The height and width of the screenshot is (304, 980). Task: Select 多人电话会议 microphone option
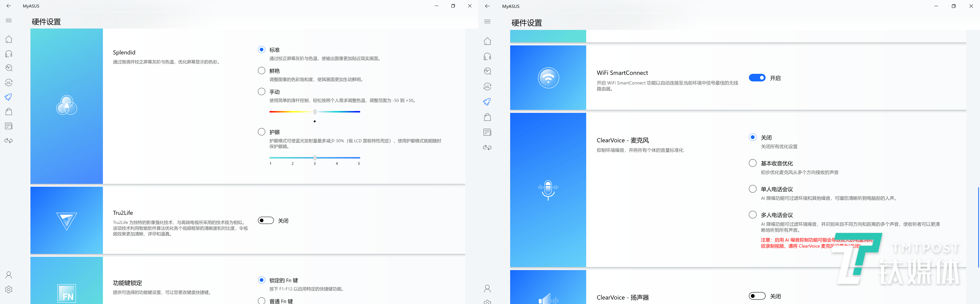pos(752,215)
